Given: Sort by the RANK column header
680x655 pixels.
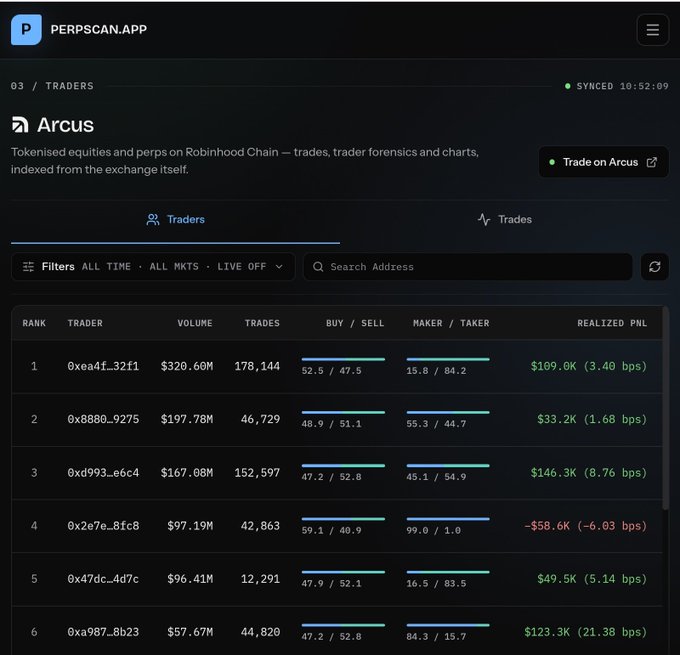Looking at the screenshot, I should [x=34, y=323].
